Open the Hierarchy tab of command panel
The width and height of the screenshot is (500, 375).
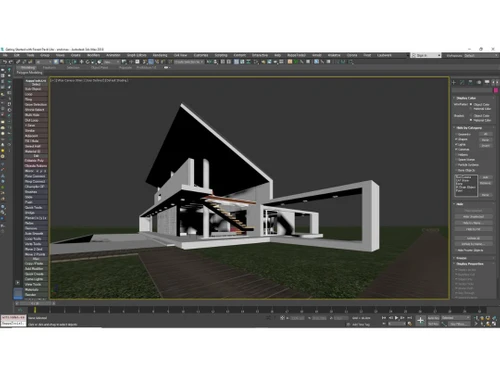click(470, 82)
